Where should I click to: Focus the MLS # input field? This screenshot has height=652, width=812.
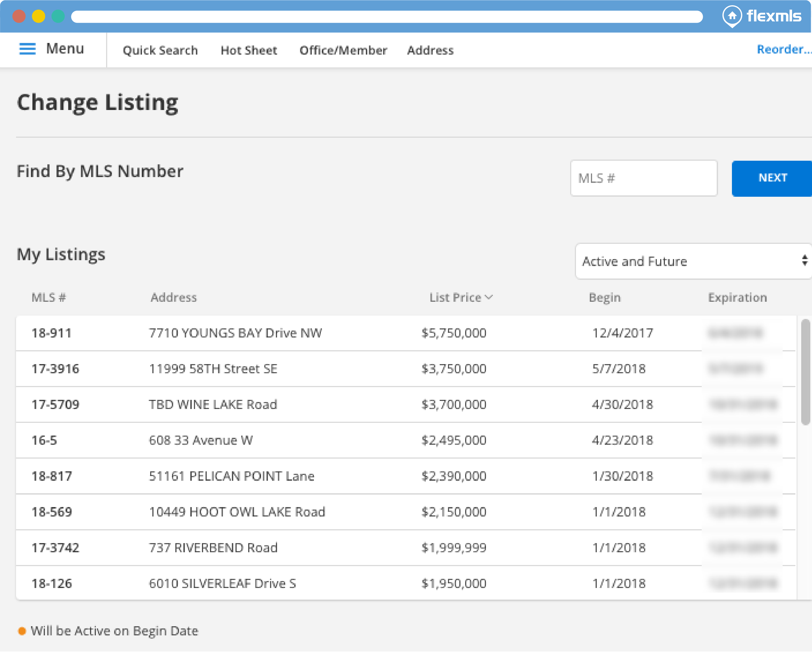point(644,178)
